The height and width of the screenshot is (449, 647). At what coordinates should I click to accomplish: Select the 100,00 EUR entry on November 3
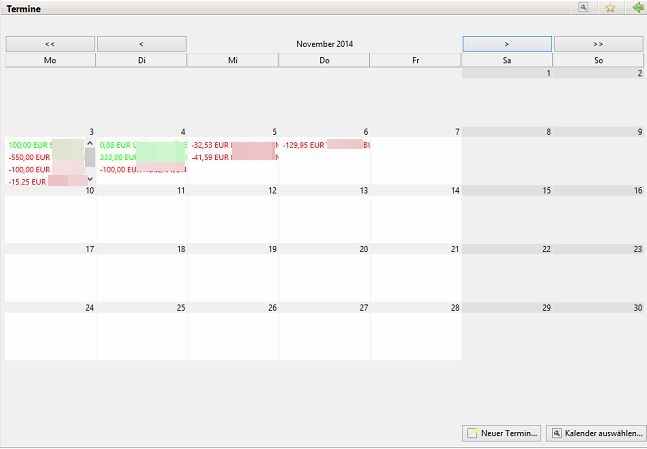tap(28, 145)
